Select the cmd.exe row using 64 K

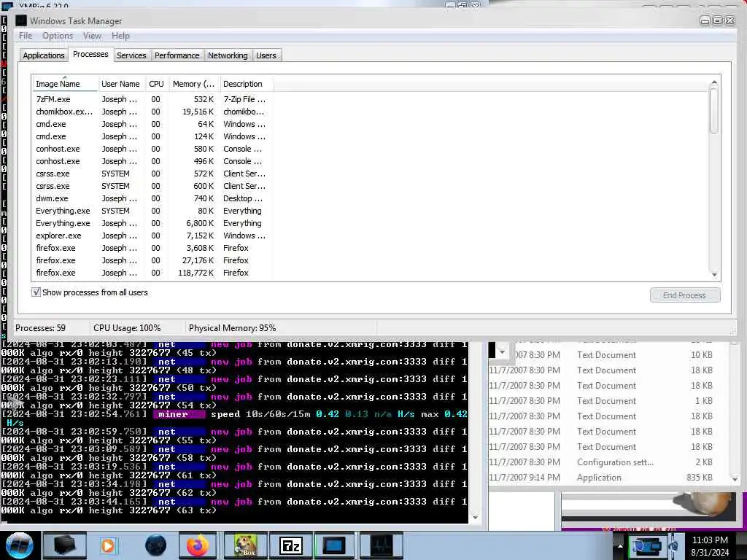(x=152, y=124)
